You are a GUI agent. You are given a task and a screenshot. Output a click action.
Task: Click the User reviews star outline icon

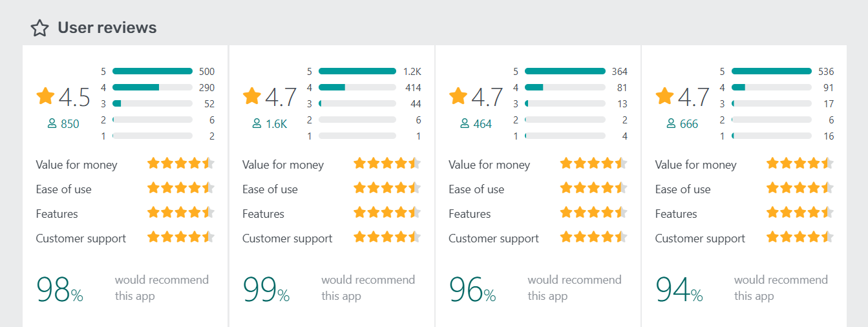[40, 28]
